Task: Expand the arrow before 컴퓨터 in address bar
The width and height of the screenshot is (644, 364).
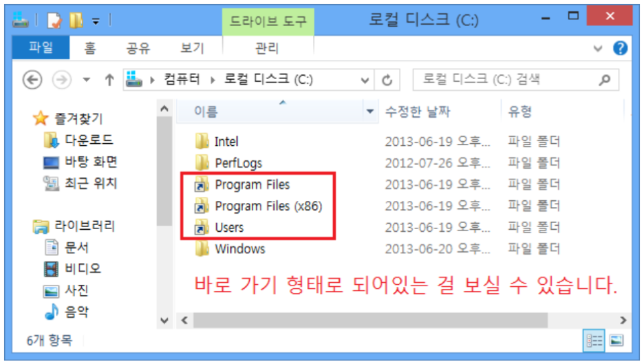Action: (152, 80)
